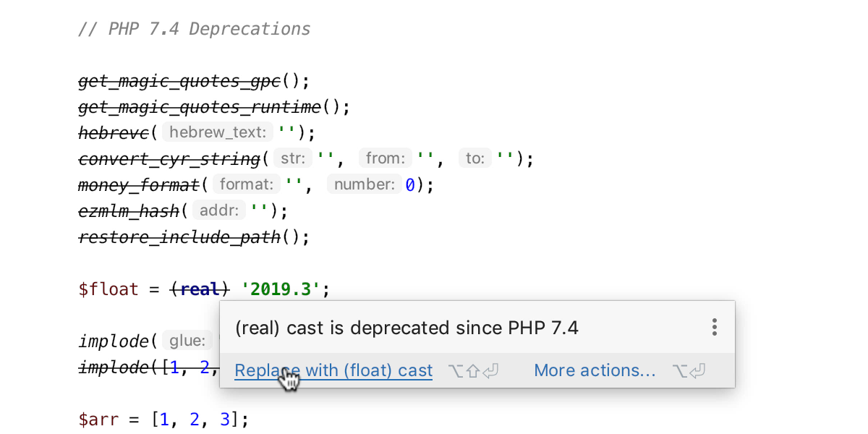The image size is (868, 434).
Task: Click the PHP 7.4 Deprecations comment
Action: [x=194, y=29]
